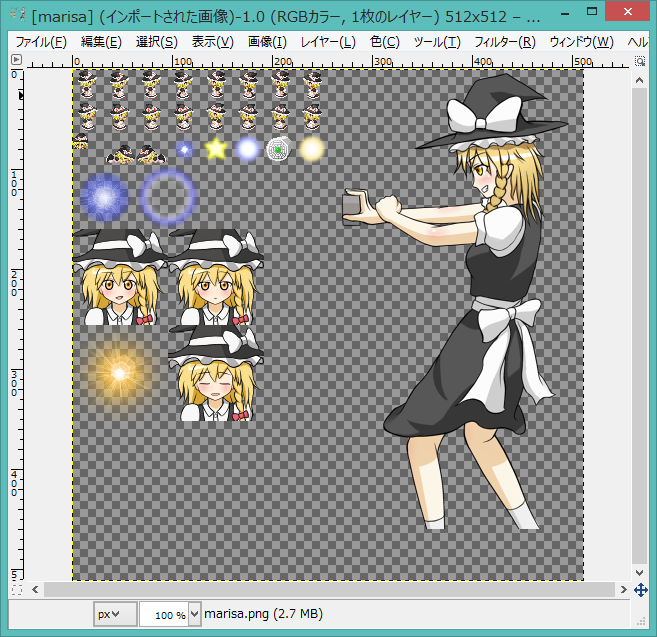Open the 画像(I) menu
657x637 pixels.
[x=267, y=42]
